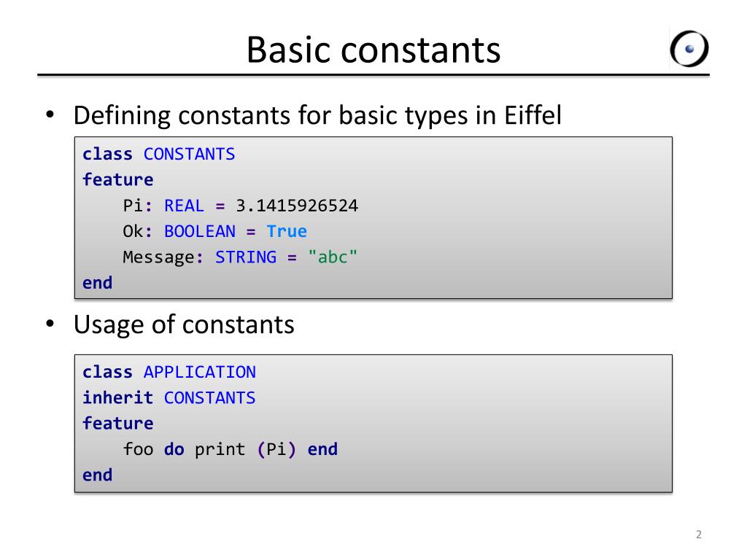Click the value 3.1415926524
The image size is (747, 560).
click(297, 206)
